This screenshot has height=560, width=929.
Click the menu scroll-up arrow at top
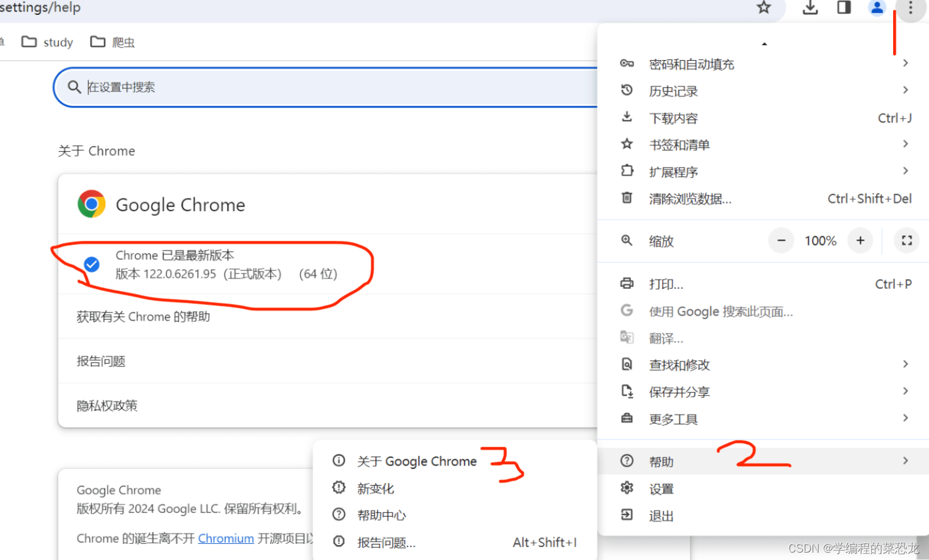[x=764, y=44]
